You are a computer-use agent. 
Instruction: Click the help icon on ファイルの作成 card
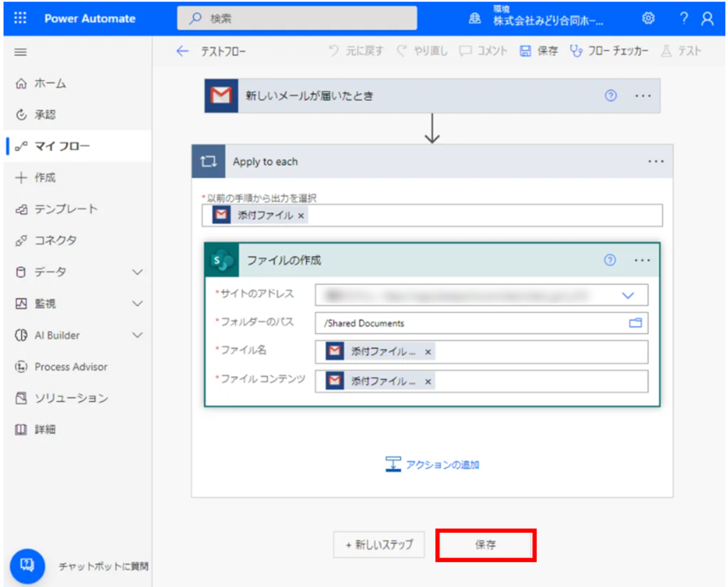pyautogui.click(x=610, y=260)
